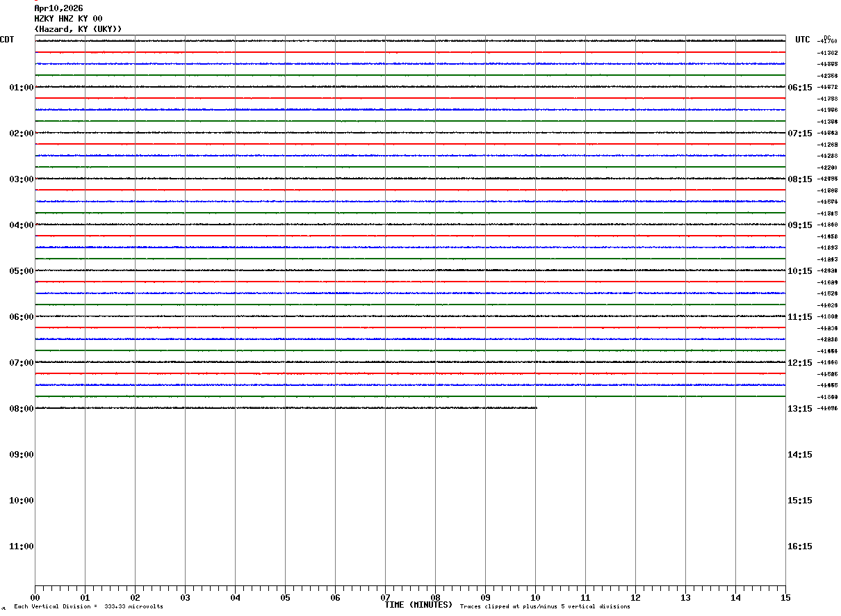The image size is (841, 616).
Task: Click minute tick label "05" on bottom axis
Action: (x=285, y=598)
